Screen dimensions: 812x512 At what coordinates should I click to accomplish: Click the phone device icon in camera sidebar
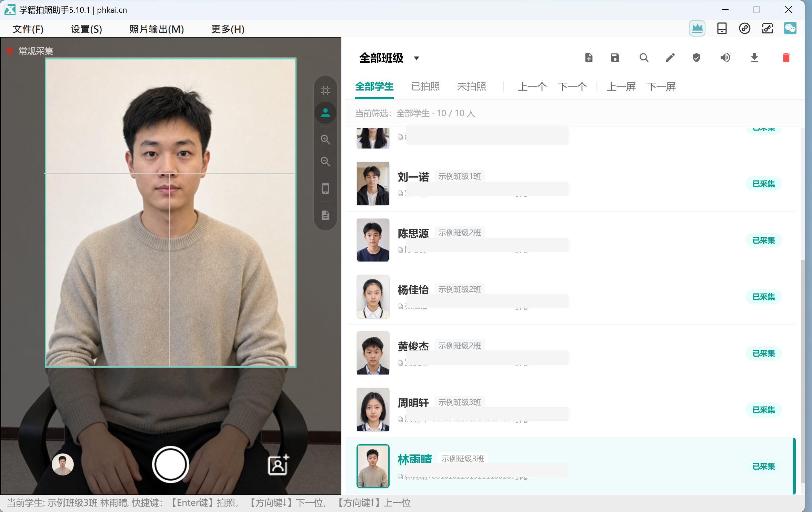(325, 188)
